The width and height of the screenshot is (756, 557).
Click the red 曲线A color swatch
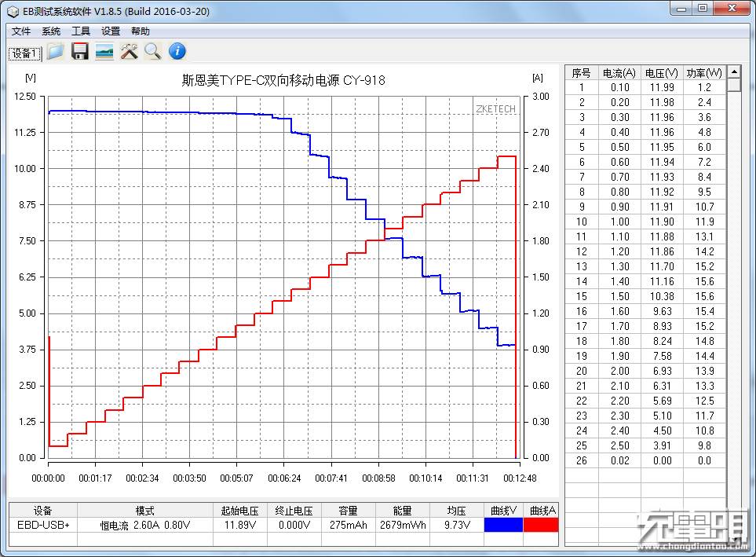click(x=541, y=525)
